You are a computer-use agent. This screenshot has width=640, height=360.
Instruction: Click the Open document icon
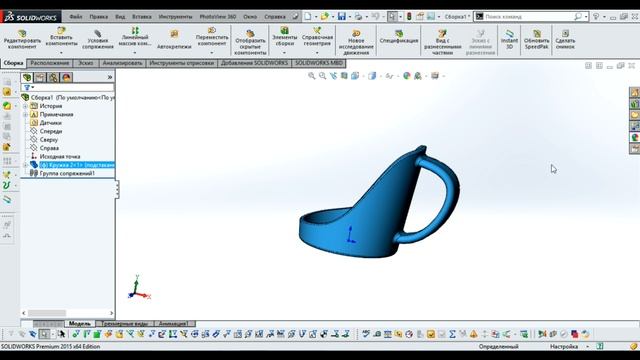tap(324, 16)
